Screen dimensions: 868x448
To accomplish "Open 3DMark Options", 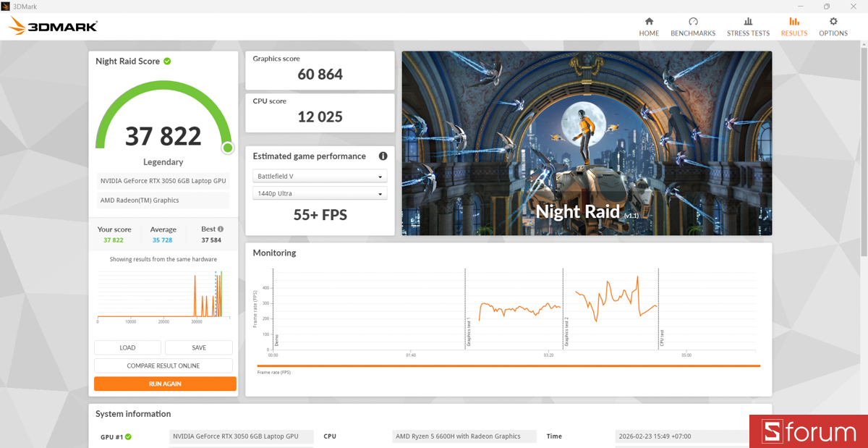I will 833,27.
